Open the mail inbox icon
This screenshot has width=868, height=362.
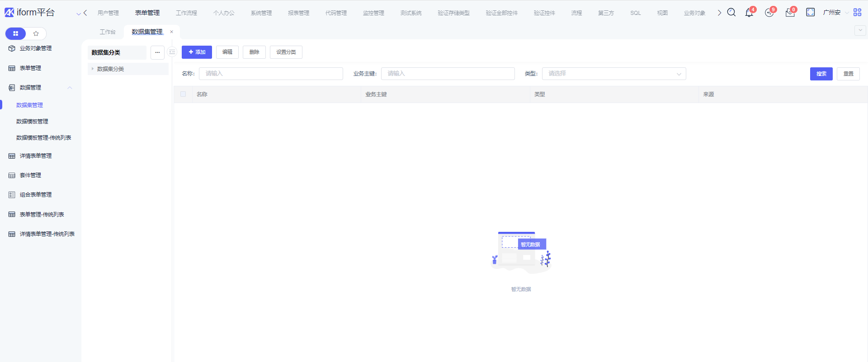[790, 13]
